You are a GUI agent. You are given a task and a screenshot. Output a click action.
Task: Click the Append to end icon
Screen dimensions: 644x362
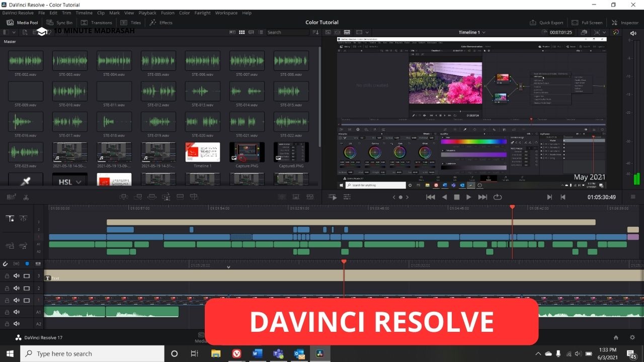[138, 197]
